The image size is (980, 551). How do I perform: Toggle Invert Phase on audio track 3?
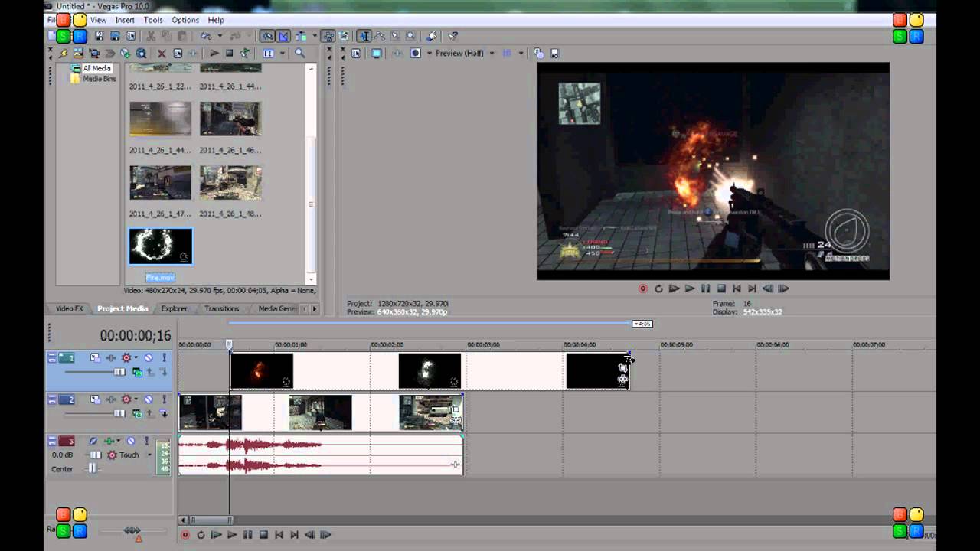pos(93,441)
